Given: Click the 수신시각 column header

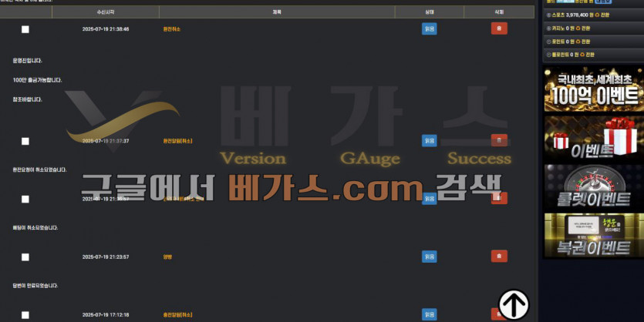Looking at the screenshot, I should [106, 12].
